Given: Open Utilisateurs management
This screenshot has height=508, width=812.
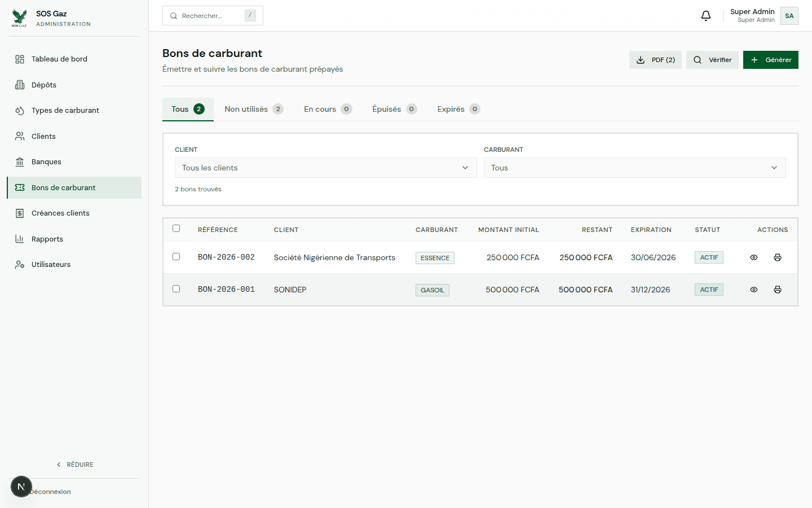Looking at the screenshot, I should (x=74, y=265).
